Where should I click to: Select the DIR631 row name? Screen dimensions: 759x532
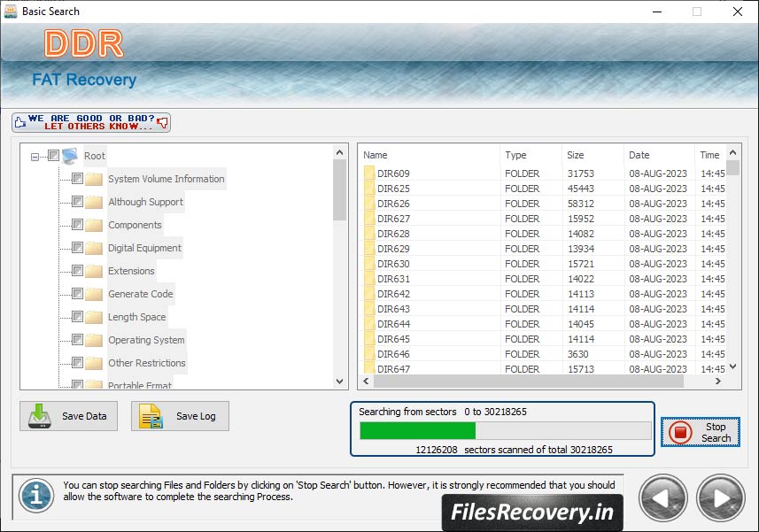coord(393,279)
